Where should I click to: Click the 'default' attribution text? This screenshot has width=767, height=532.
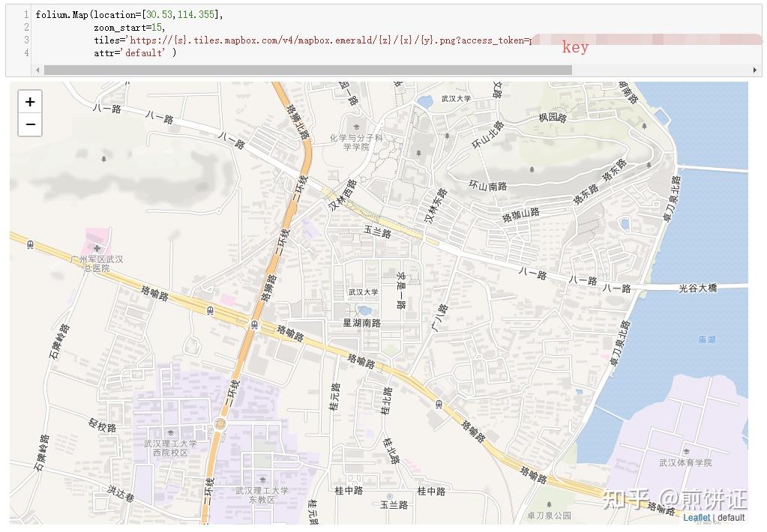731,517
